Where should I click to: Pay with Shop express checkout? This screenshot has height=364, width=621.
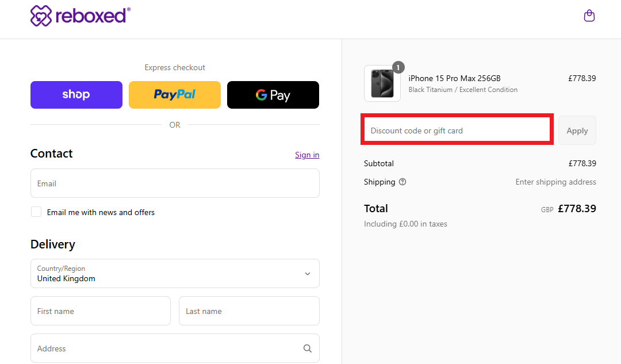76,95
